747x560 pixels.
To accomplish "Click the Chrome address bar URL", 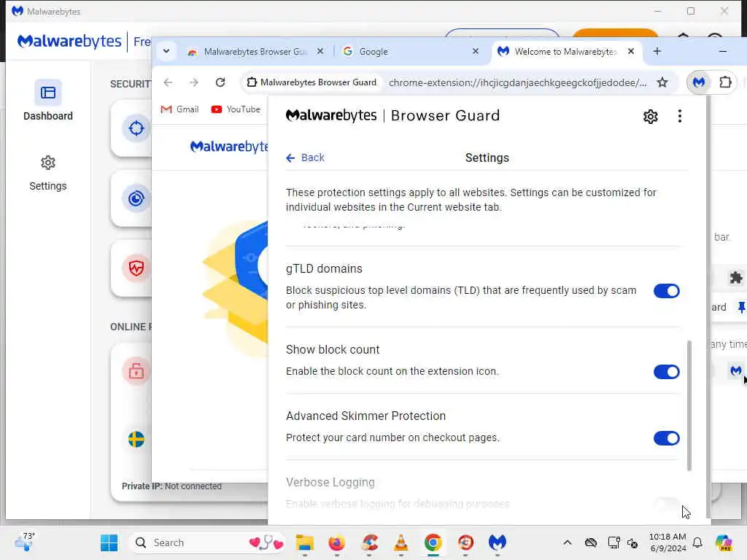I will click(517, 82).
